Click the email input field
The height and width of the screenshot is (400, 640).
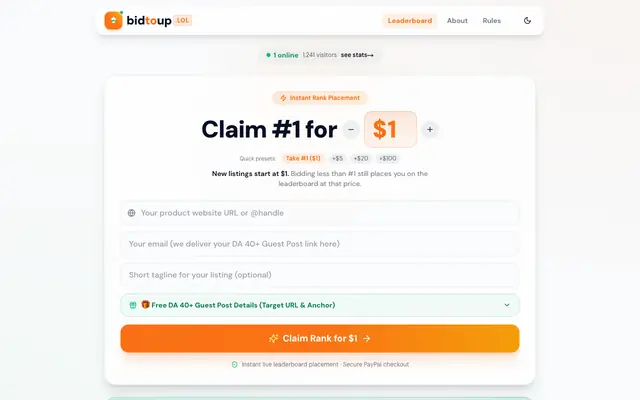coord(320,244)
